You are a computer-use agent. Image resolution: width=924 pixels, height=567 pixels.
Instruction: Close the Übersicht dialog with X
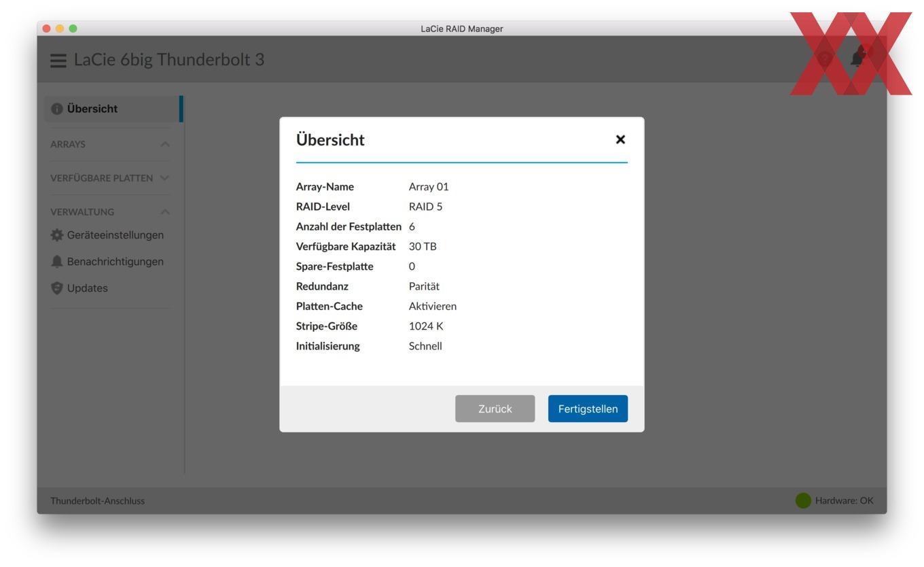tap(620, 139)
